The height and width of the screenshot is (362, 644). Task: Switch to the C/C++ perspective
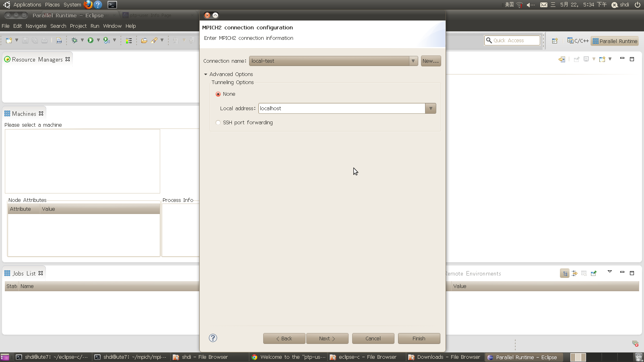click(578, 41)
